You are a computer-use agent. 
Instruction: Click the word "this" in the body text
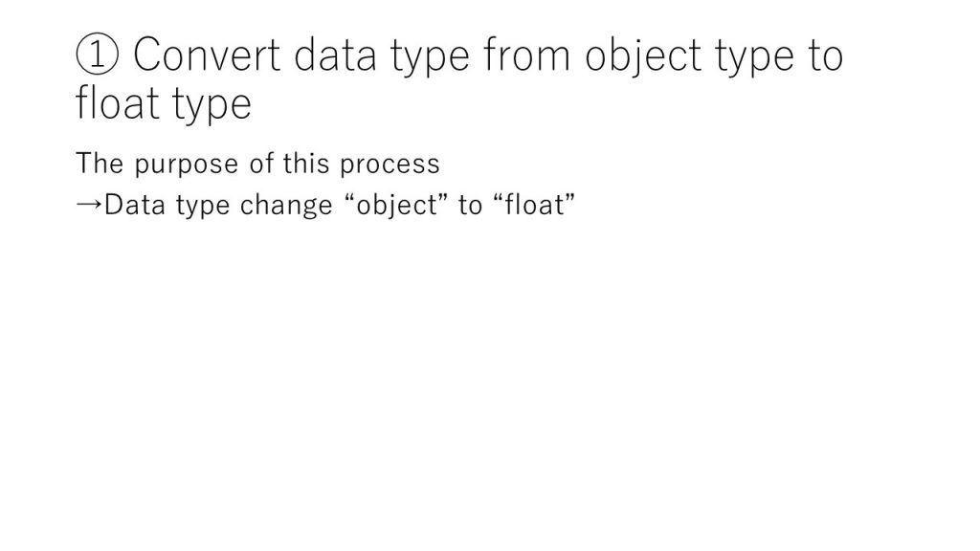coord(304,164)
